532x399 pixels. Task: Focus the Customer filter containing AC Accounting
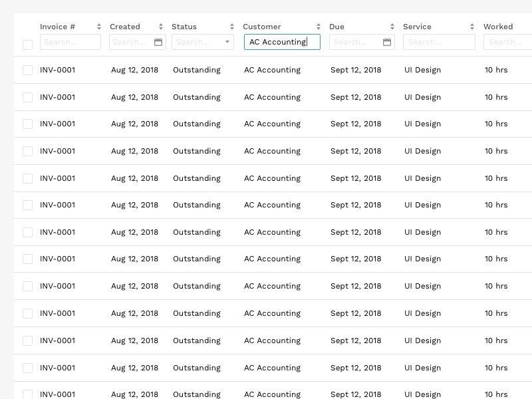[x=282, y=42]
